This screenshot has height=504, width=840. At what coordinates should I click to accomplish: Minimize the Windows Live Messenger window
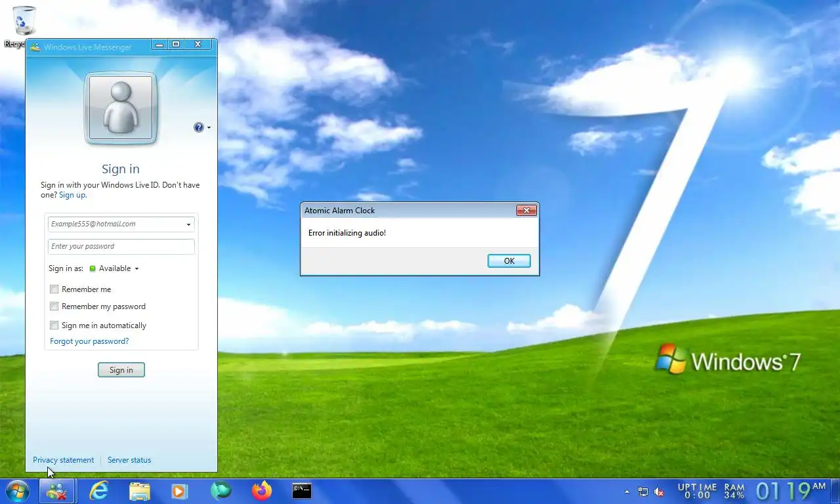pos(159,45)
